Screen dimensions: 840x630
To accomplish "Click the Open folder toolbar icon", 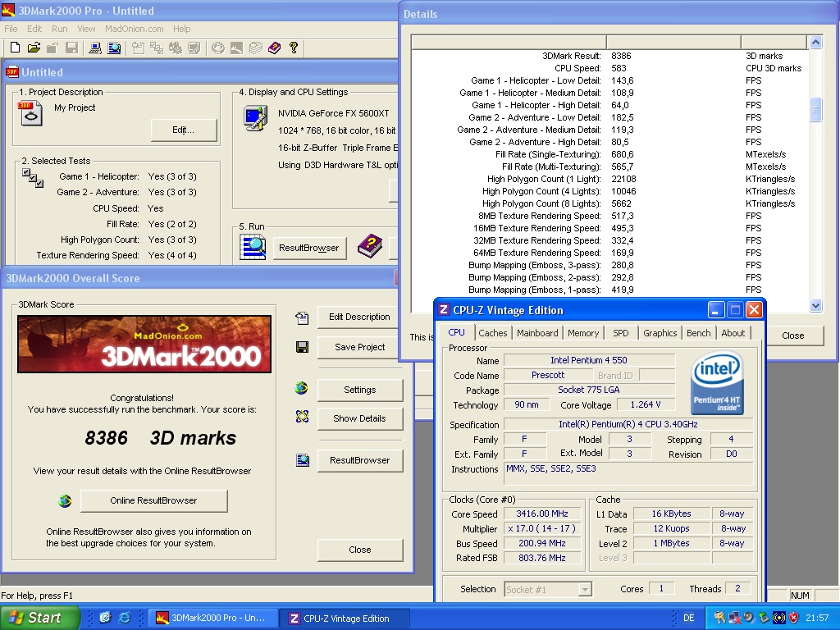I will coord(34,48).
